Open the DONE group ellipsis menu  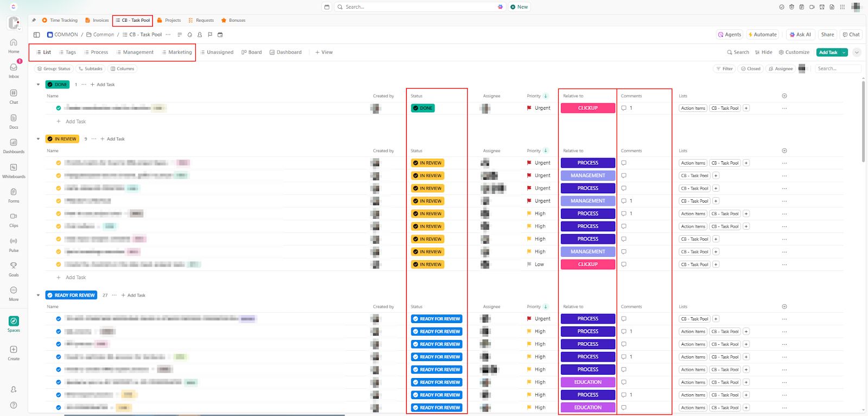click(x=84, y=85)
